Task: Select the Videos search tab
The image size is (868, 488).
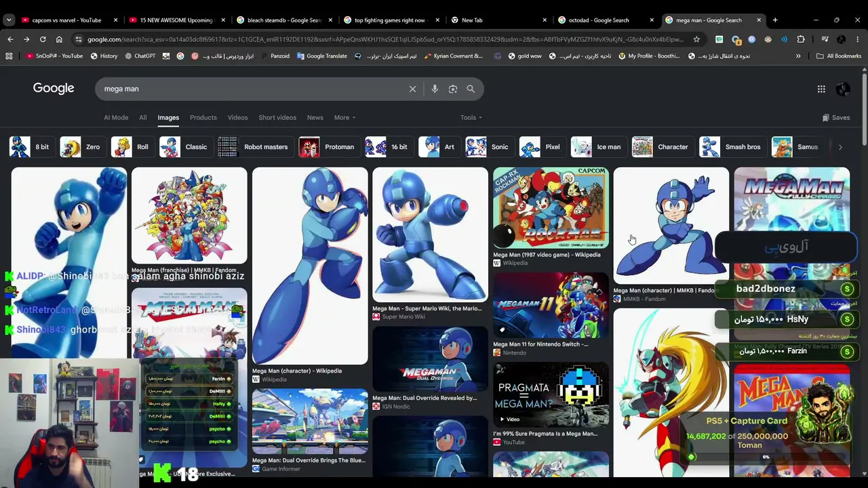Action: (x=238, y=118)
